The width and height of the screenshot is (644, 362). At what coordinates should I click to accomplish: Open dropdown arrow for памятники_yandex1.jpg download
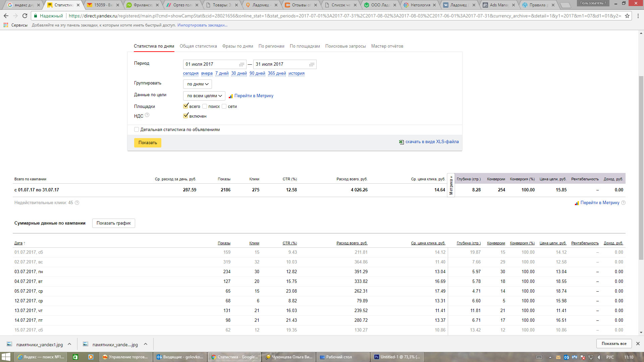click(69, 344)
